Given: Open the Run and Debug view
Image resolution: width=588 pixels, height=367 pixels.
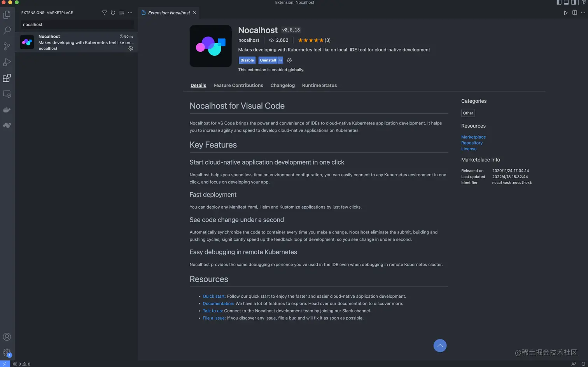Looking at the screenshot, I should [x=7, y=62].
